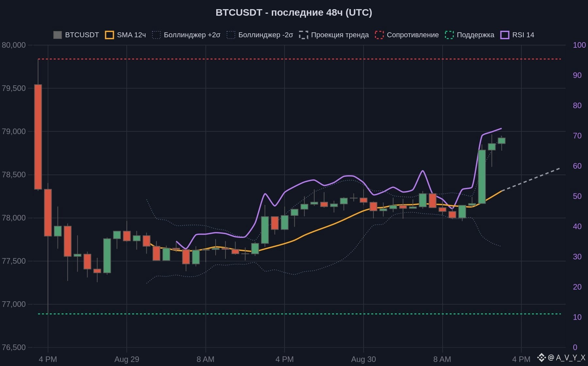Click the purple RSI 14 legend swatch
Screen dimensions: 588x366
pyautogui.click(x=505, y=35)
